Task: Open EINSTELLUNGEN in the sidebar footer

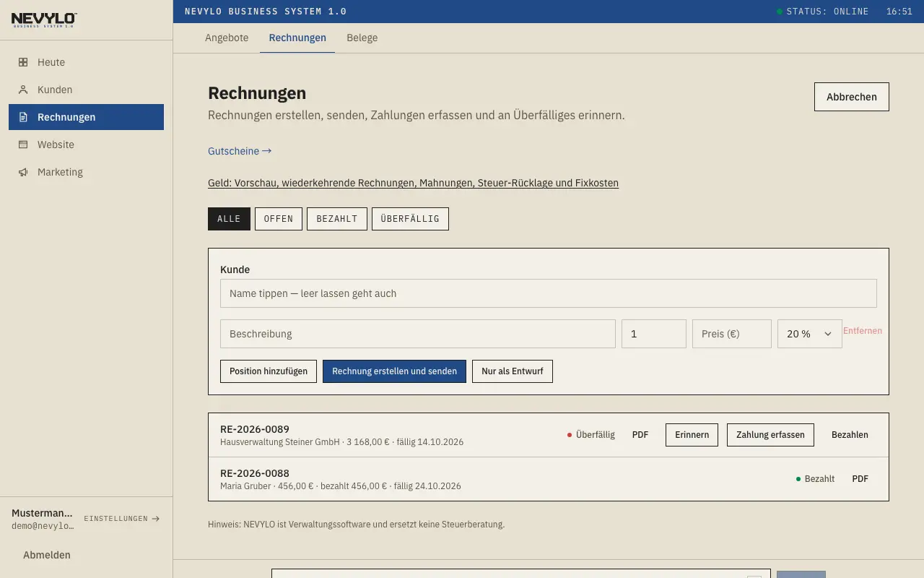Action: tap(122, 519)
